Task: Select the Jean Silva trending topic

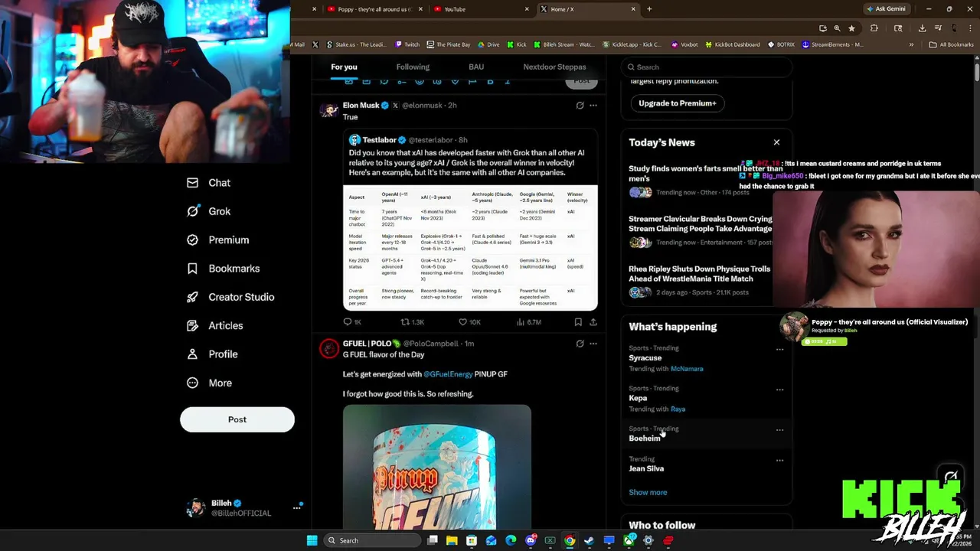Action: pyautogui.click(x=646, y=468)
